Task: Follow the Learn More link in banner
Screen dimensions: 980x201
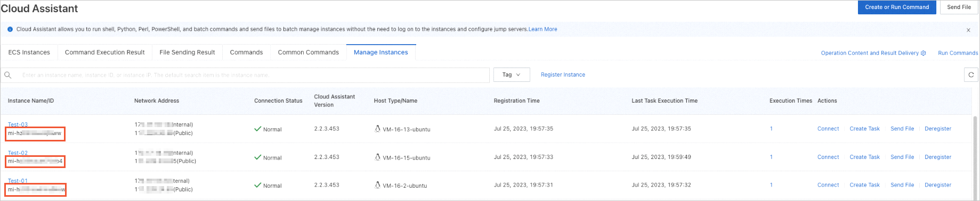Action: click(x=543, y=29)
